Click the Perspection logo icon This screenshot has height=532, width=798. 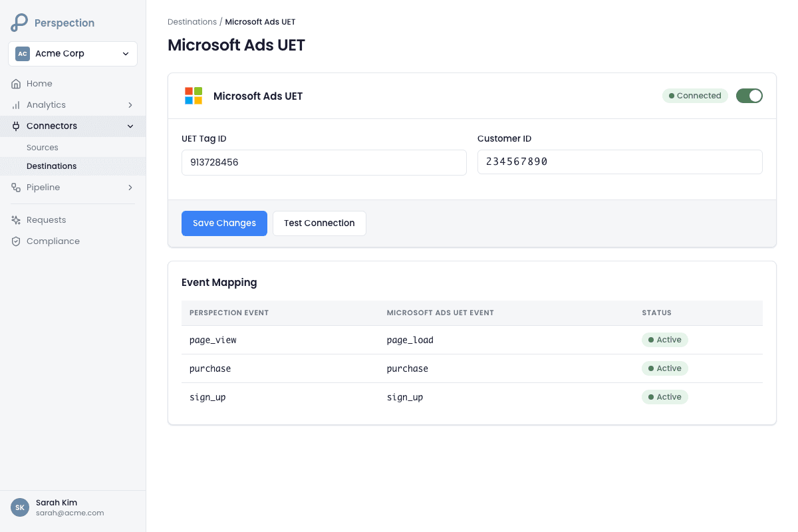19,23
